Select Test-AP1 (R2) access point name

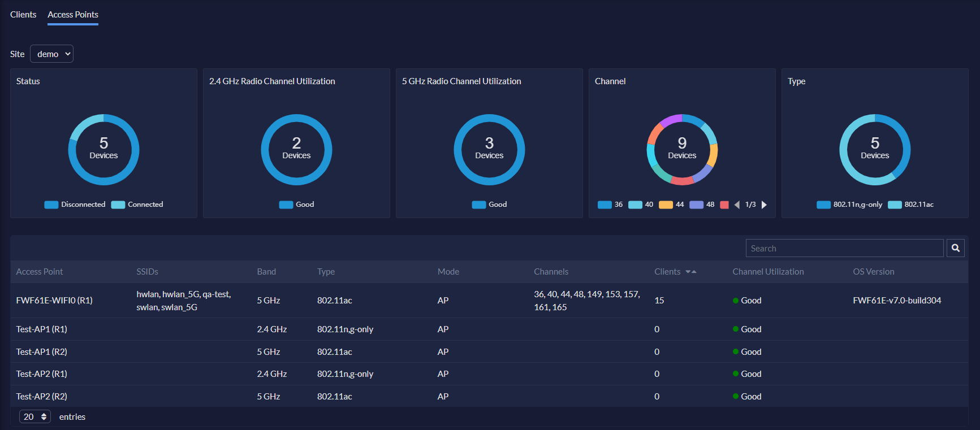click(41, 351)
